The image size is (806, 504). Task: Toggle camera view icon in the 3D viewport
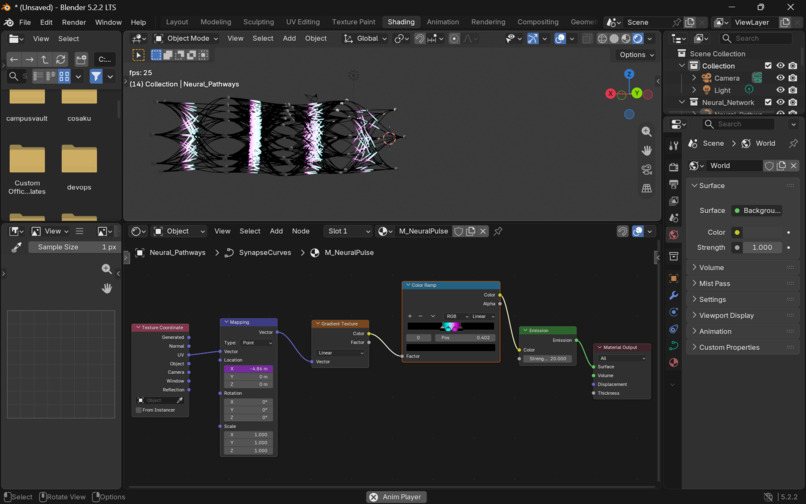[647, 169]
